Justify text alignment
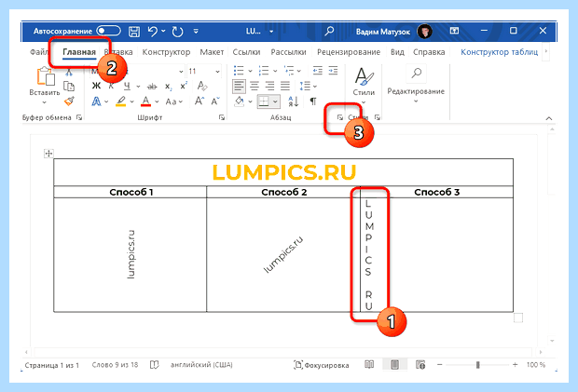578x392 pixels. (285, 87)
